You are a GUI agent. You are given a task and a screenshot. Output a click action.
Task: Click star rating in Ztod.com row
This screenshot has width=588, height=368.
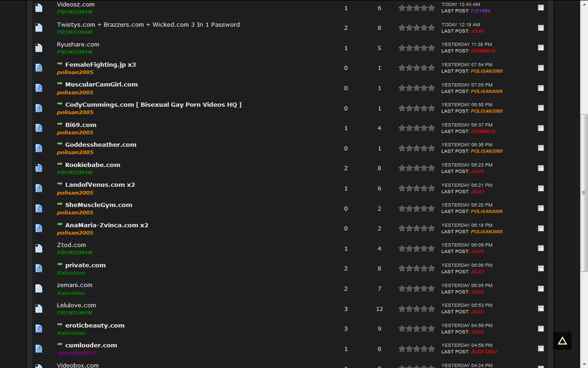(417, 248)
